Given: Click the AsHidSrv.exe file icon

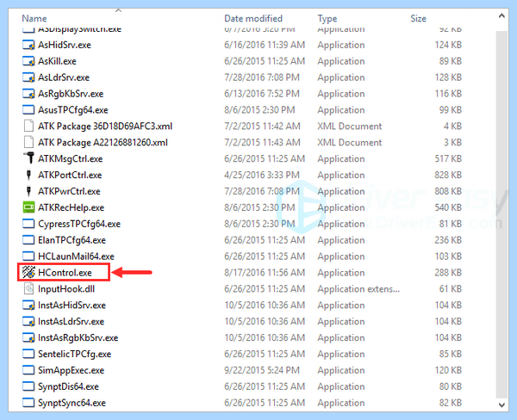Looking at the screenshot, I should 28,45.
